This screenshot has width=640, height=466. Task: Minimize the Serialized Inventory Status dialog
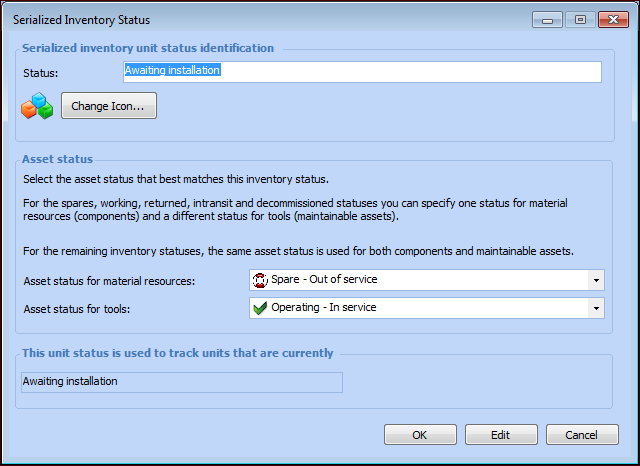click(x=547, y=18)
